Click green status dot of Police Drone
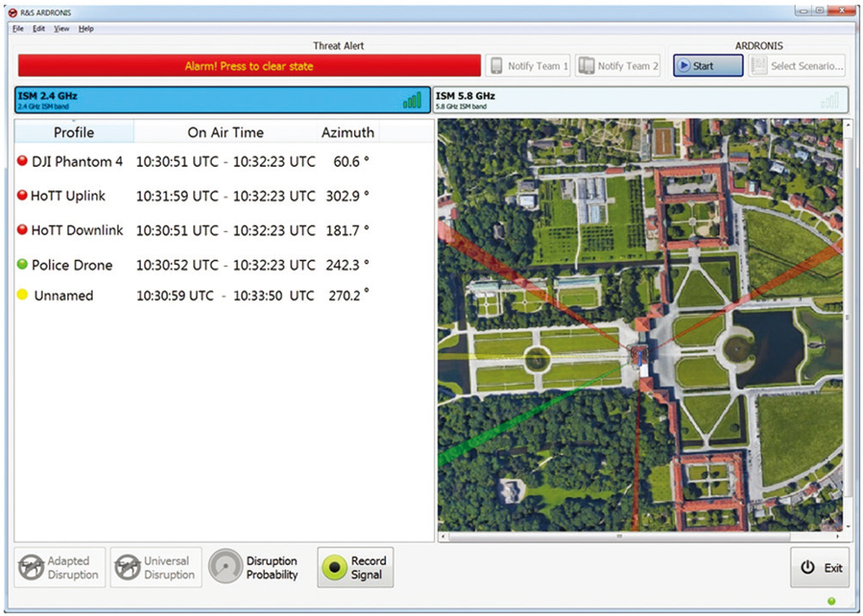This screenshot has width=863, height=616. tap(22, 264)
